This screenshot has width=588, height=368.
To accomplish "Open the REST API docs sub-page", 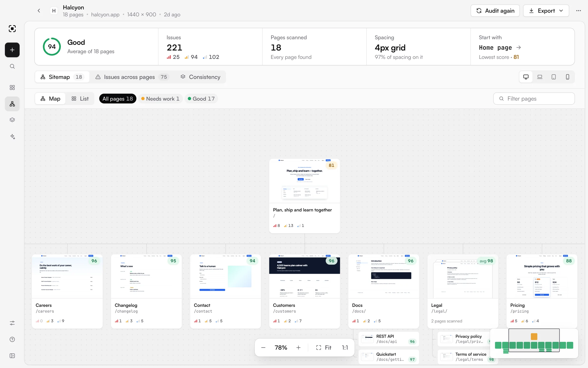I will click(x=389, y=339).
